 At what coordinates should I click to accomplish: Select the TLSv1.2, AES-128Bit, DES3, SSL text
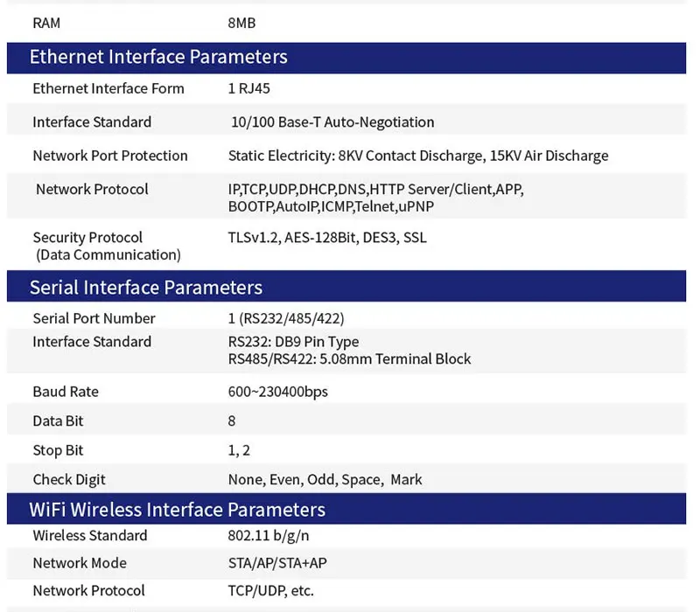[327, 238]
